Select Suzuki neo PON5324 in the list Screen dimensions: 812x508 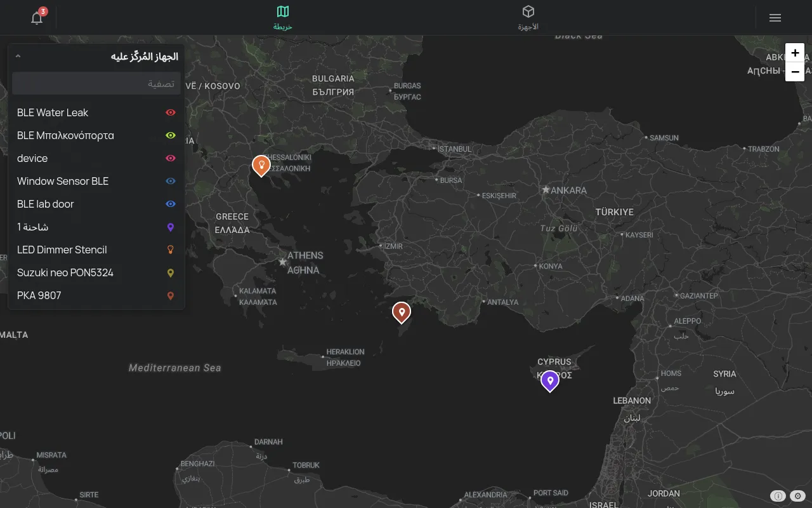pyautogui.click(x=96, y=272)
